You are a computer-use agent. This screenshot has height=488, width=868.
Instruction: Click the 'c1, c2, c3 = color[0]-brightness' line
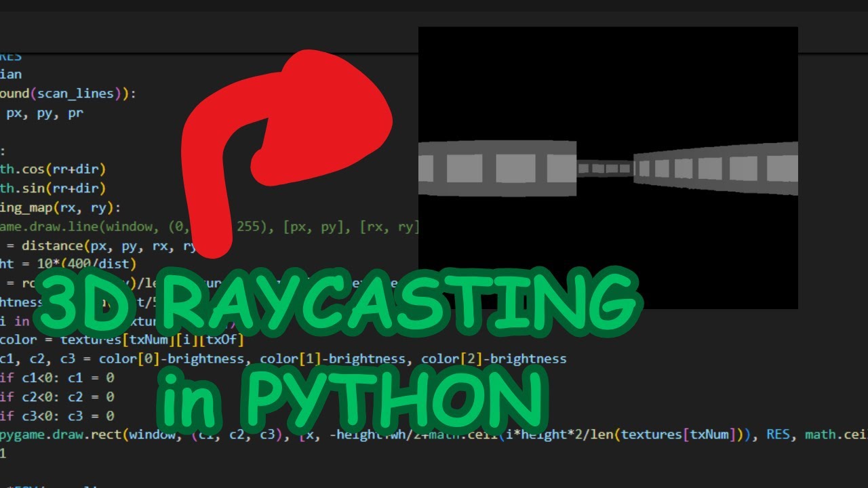click(x=283, y=359)
